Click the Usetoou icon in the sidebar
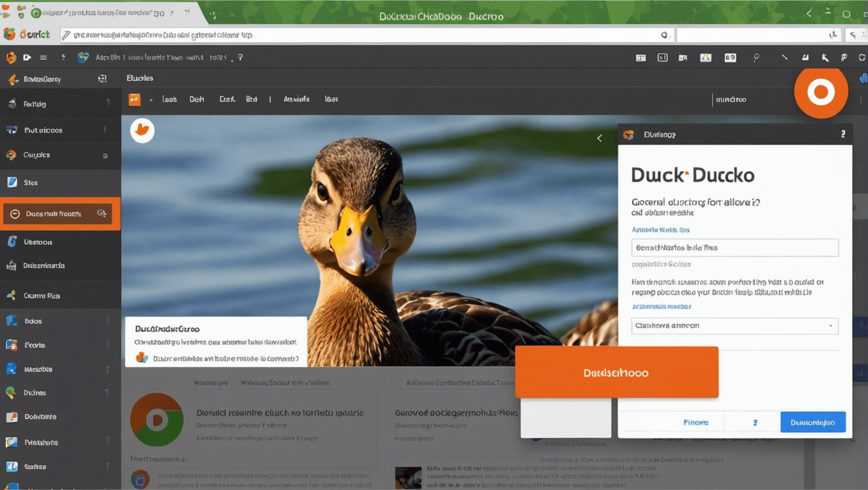This screenshot has width=868, height=490. click(12, 242)
